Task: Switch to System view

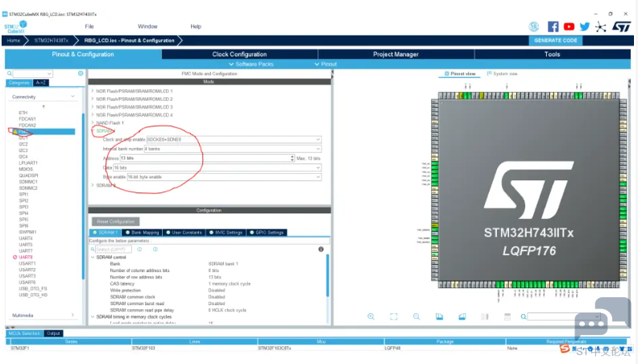Action: pos(502,73)
